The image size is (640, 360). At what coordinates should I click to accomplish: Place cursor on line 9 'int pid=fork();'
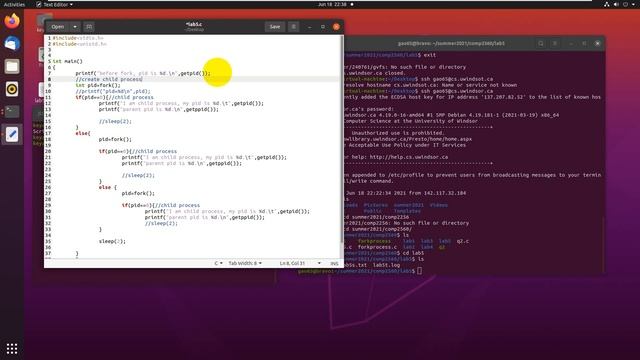pyautogui.click(x=98, y=85)
